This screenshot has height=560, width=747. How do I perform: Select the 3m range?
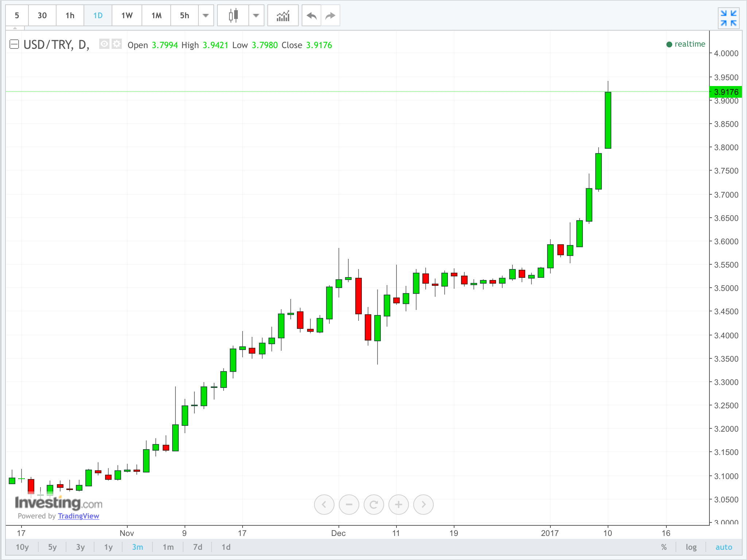(138, 547)
